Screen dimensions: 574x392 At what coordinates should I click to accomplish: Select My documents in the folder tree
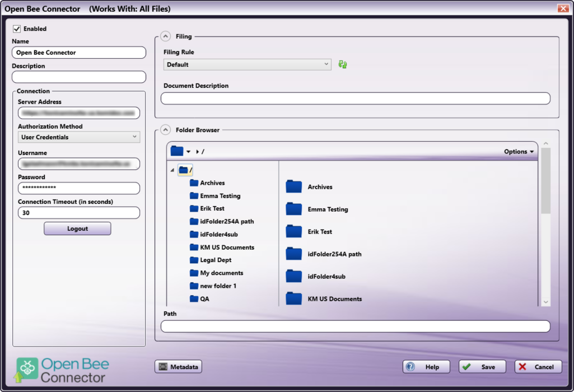(222, 273)
